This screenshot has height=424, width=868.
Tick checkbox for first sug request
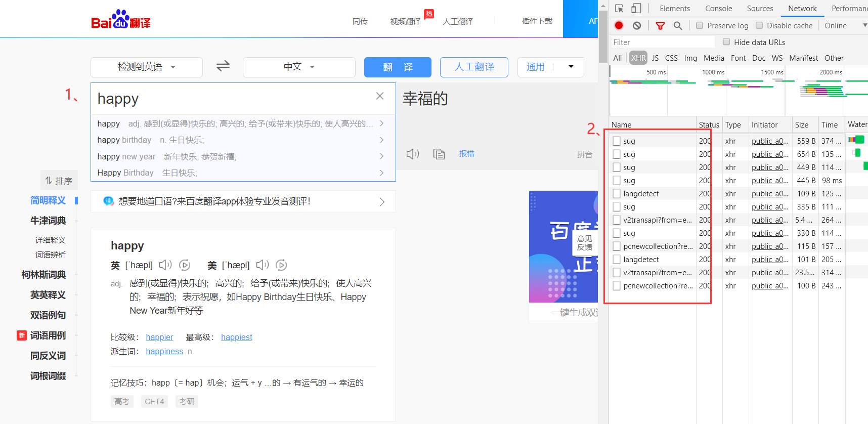click(617, 141)
